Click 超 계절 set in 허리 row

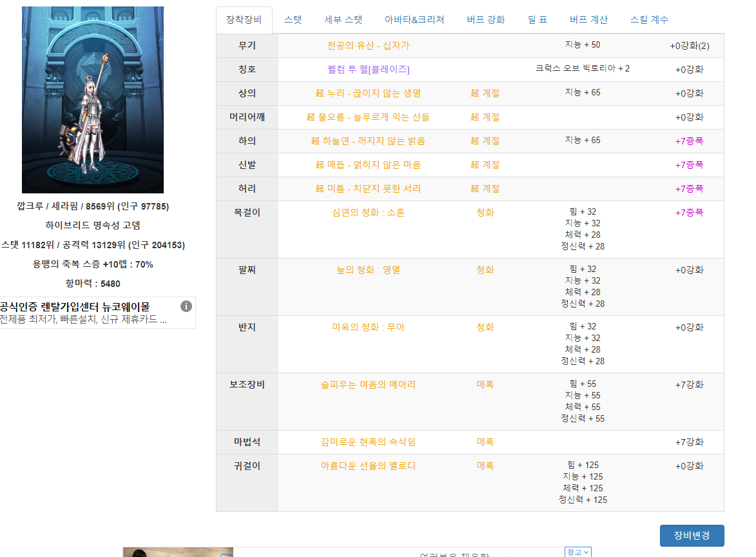(485, 188)
